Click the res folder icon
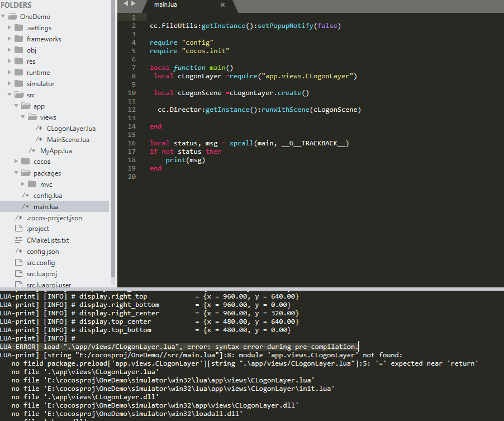The height and width of the screenshot is (421, 504). pyautogui.click(x=19, y=61)
